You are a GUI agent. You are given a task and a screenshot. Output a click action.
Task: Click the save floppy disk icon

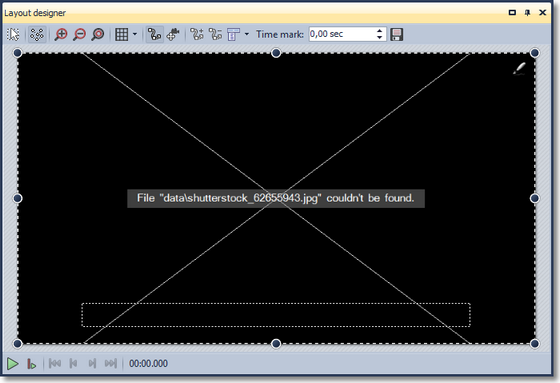coord(396,34)
